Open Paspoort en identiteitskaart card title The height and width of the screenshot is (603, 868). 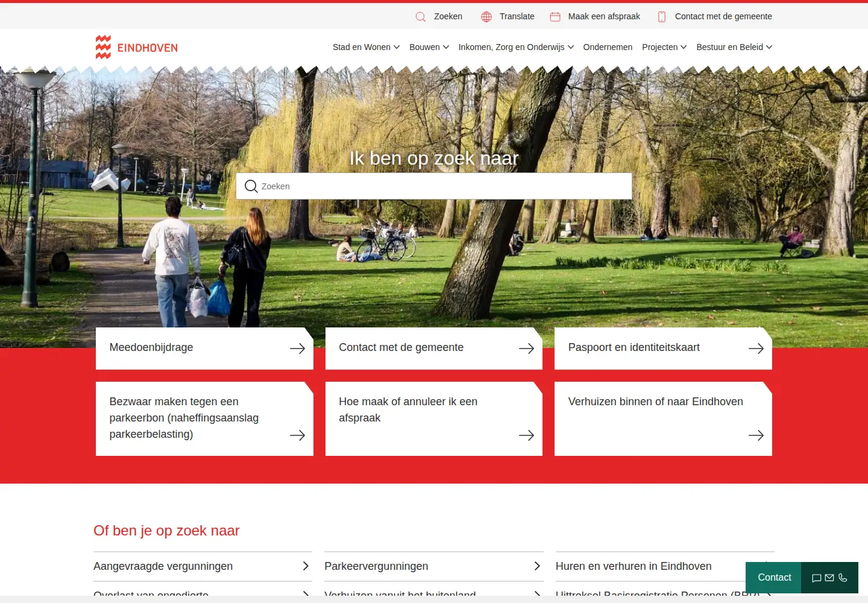[634, 347]
